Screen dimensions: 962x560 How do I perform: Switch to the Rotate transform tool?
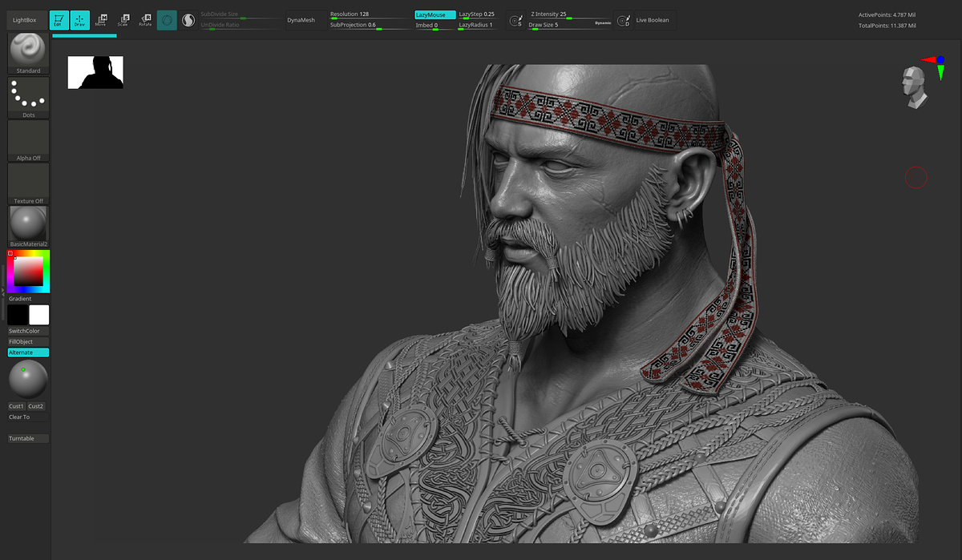pos(145,20)
